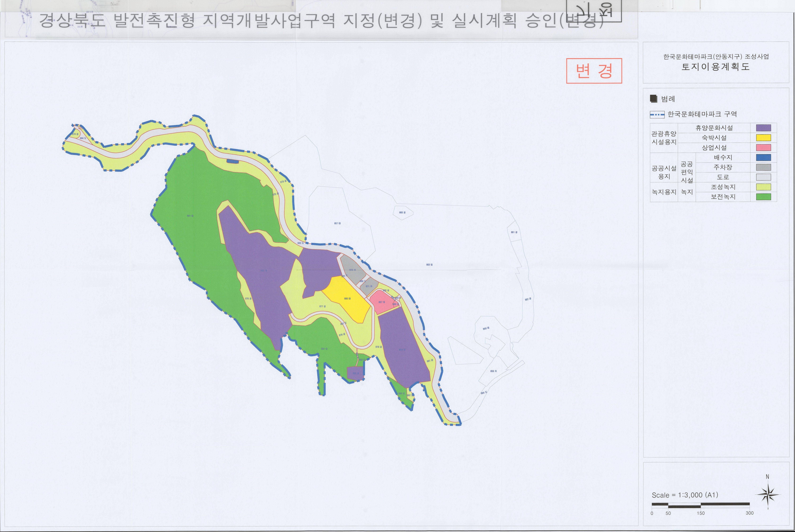Select the pale 도로 legend swatch
Image resolution: width=795 pixels, height=532 pixels.
click(763, 177)
